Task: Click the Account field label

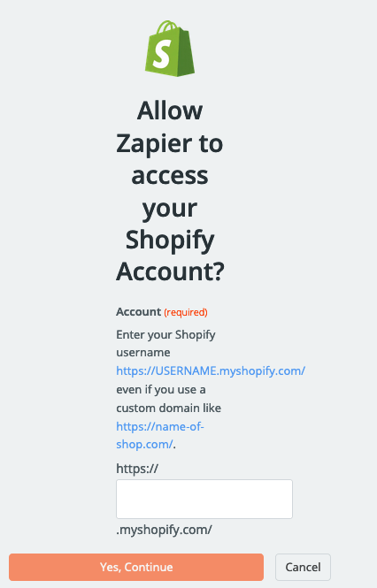Action: [139, 311]
